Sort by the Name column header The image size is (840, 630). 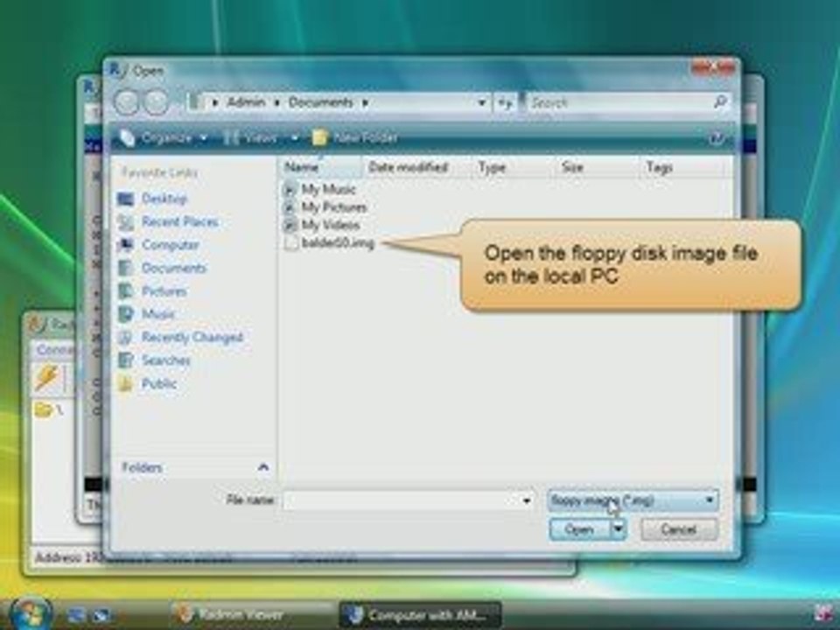320,167
